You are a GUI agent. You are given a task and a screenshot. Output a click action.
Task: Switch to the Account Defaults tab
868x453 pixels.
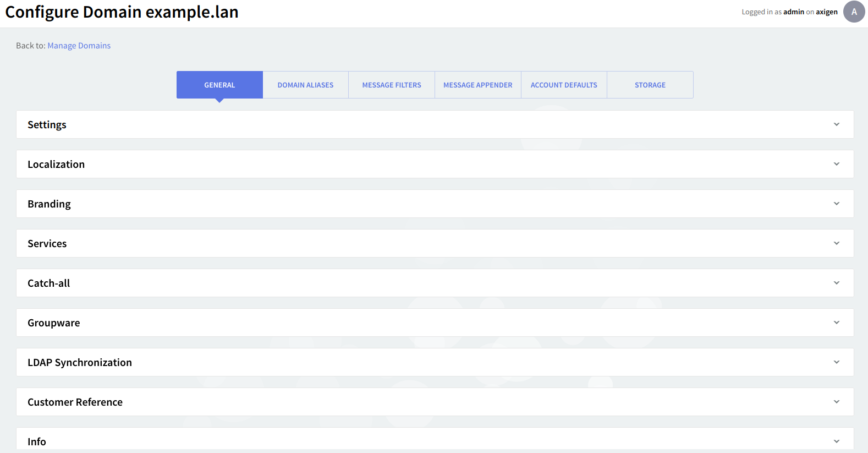pos(564,85)
